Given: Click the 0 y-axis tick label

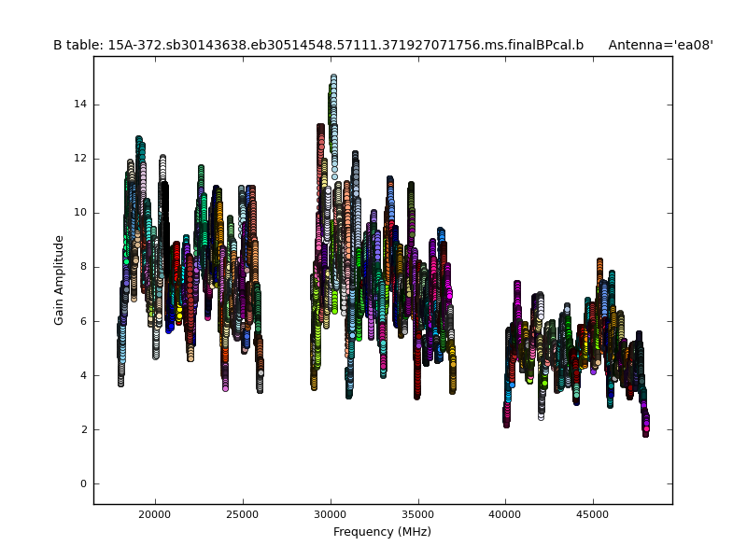Looking at the screenshot, I should pyautogui.click(x=83, y=484).
